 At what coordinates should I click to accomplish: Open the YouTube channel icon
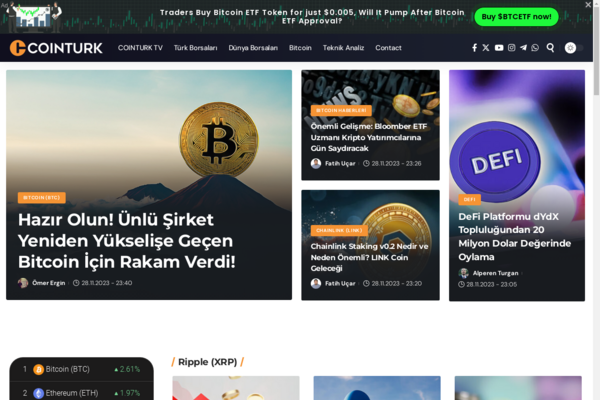pos(499,48)
